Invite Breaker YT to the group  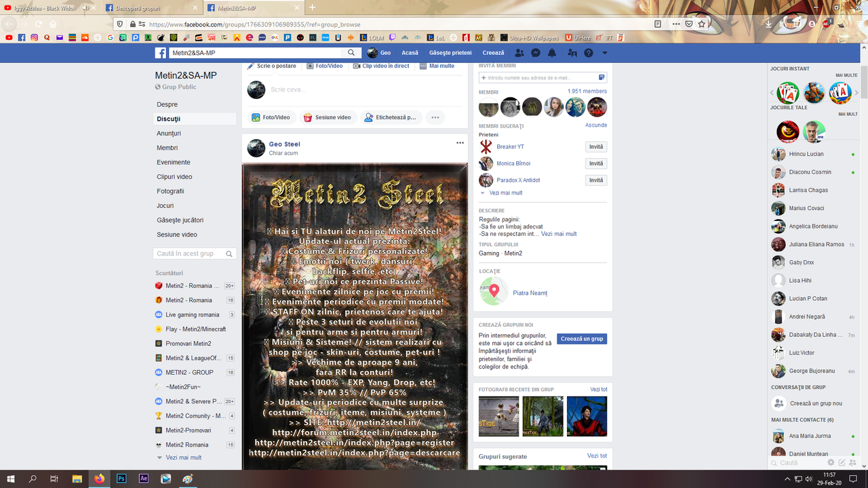point(596,146)
